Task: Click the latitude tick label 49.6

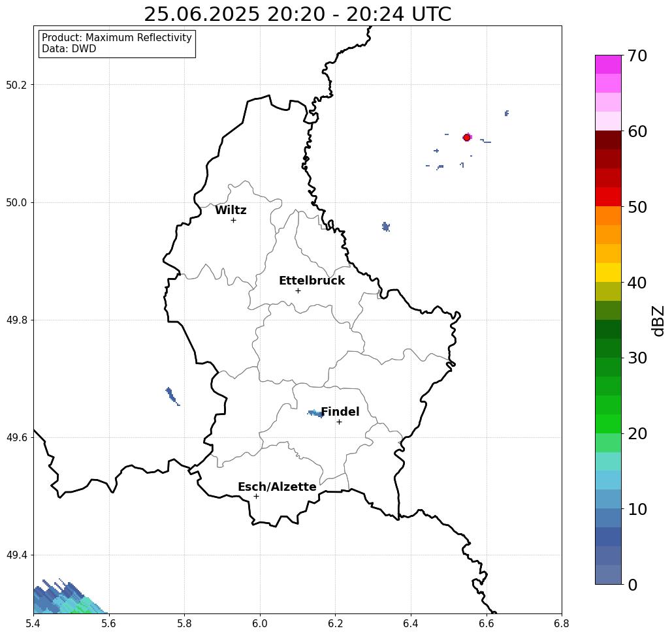Action: pos(16,438)
